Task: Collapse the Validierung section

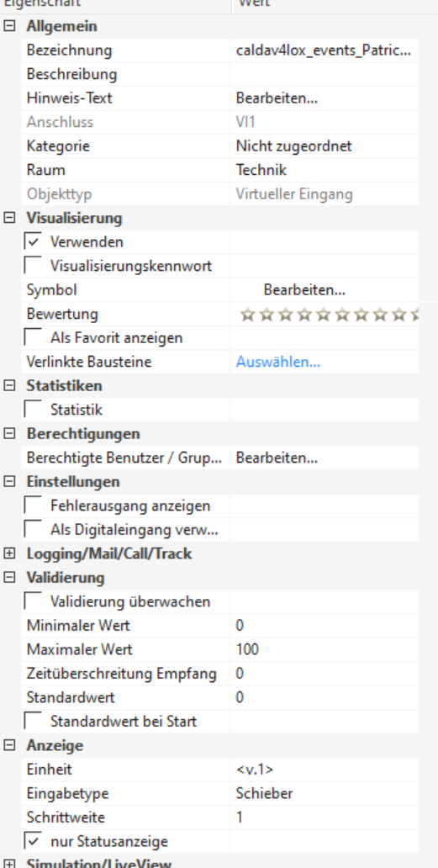Action: pyautogui.click(x=9, y=577)
